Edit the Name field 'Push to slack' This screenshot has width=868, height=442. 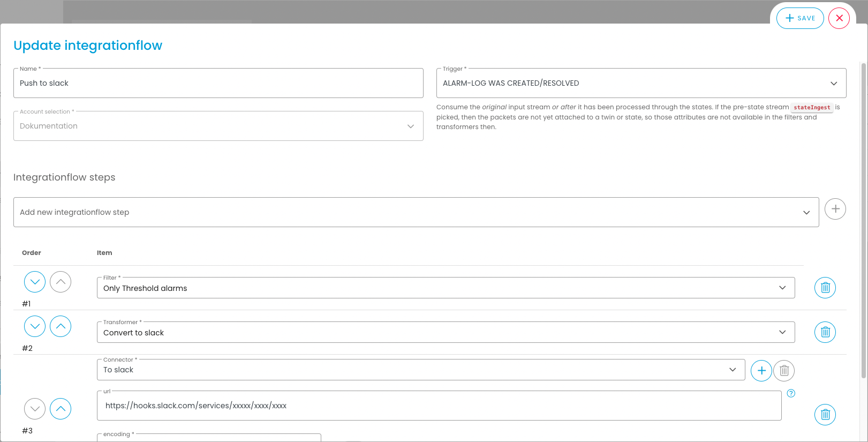[x=218, y=84]
